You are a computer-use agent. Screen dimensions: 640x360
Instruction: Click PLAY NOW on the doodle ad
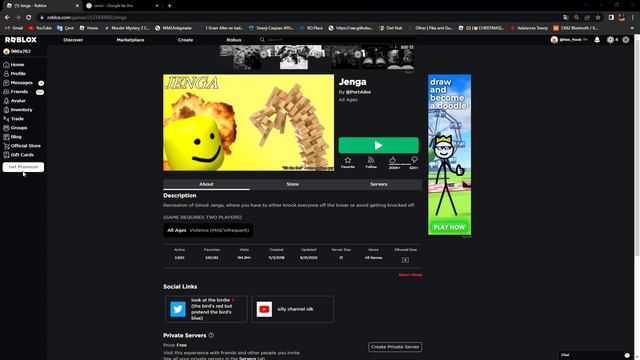[x=449, y=227]
